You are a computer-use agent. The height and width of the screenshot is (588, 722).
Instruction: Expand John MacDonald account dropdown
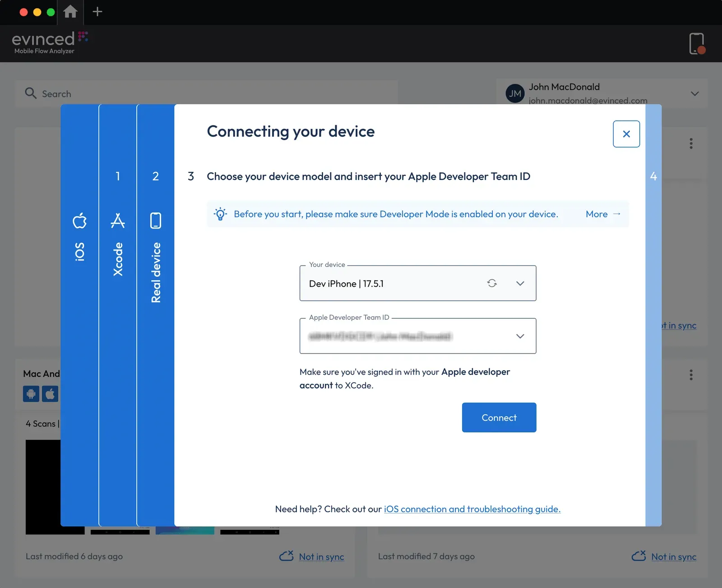695,94
